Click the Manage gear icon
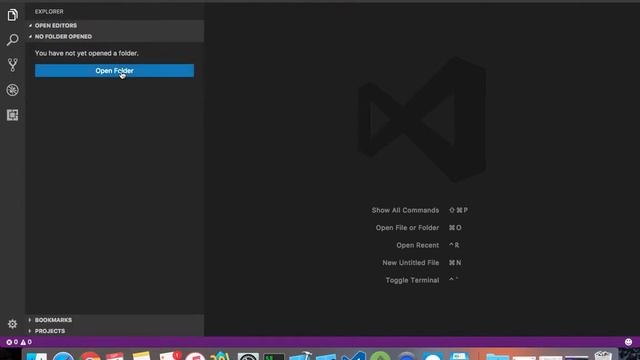The height and width of the screenshot is (360, 640). tap(12, 324)
